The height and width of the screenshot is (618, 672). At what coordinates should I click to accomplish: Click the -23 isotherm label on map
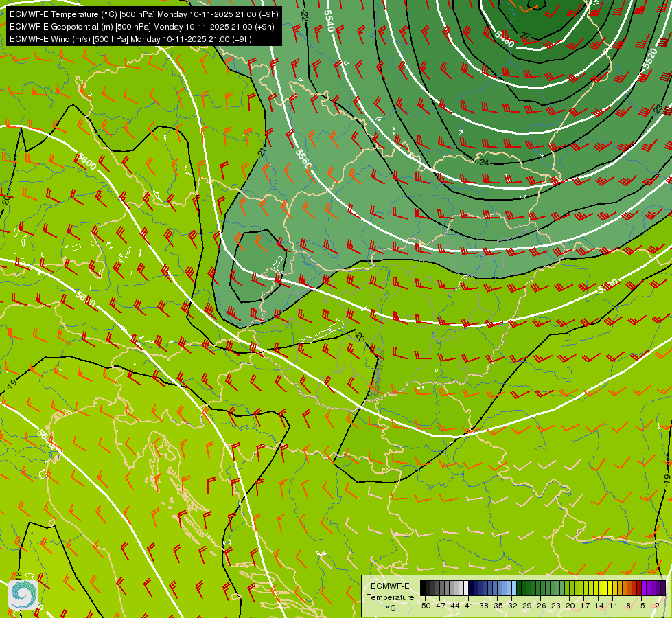coord(658,109)
